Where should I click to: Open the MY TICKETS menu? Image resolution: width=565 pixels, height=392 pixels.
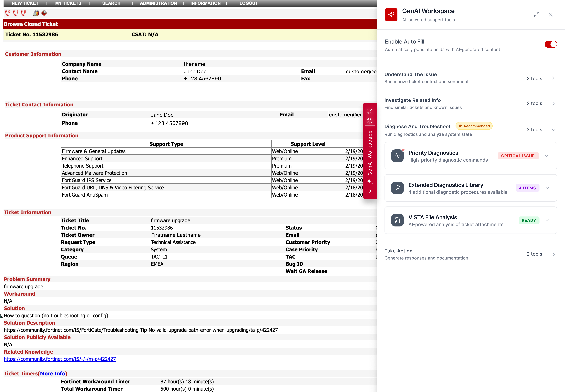coord(68,3)
